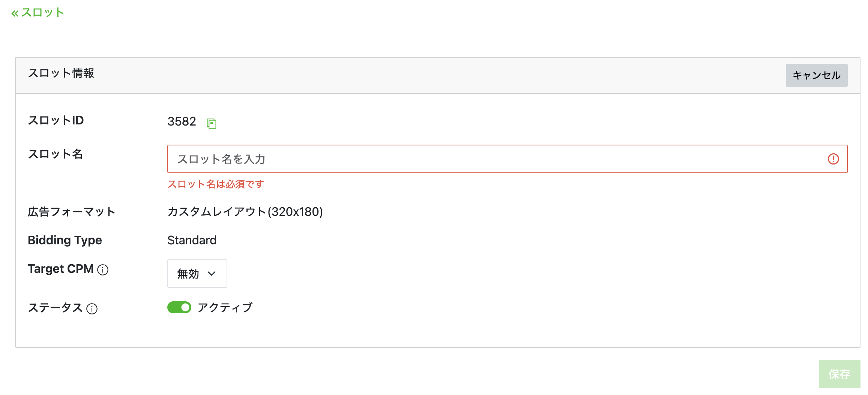This screenshot has width=868, height=395.
Task: Click the double-chevron back icon
Action: tap(15, 13)
